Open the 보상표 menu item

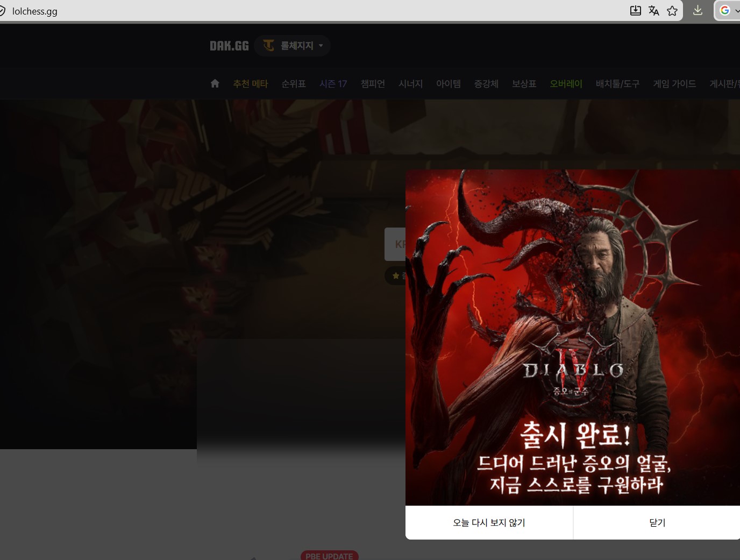[x=524, y=84]
